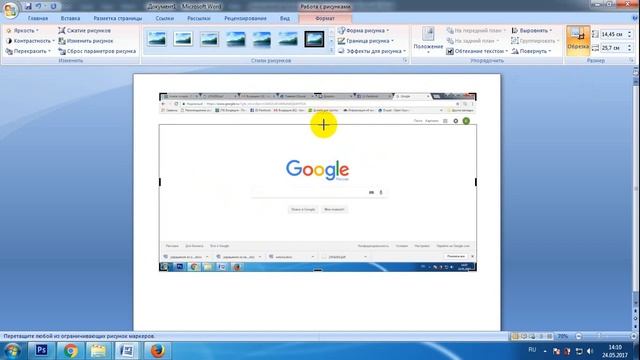Image resolution: width=640 pixels, height=360 pixels.
Task: Select the third picture style thumbnail
Action: click(x=209, y=39)
